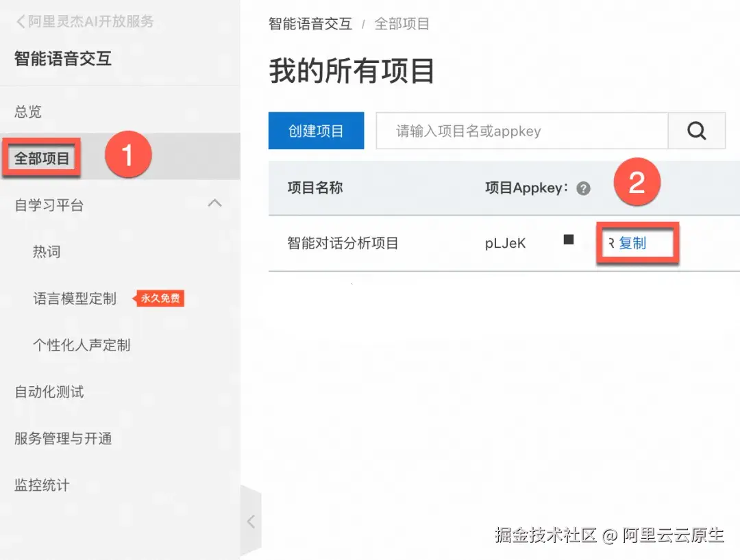This screenshot has width=740, height=560.
Task: Collapse the 自学习平台 section chevron
Action: click(214, 203)
